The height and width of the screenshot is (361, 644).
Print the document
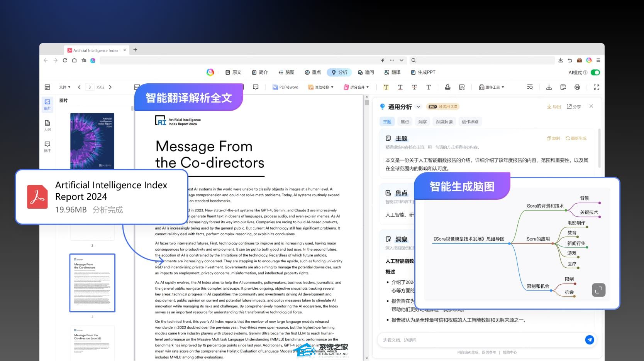point(577,87)
